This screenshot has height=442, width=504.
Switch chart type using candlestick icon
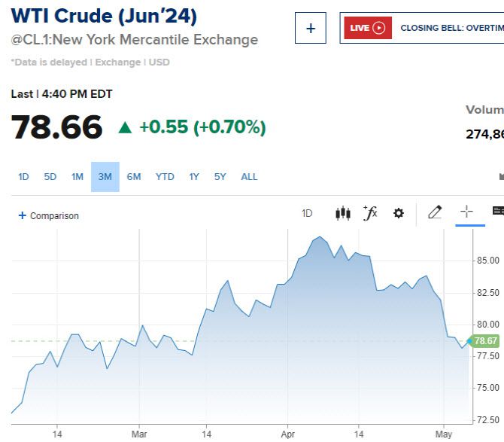343,213
